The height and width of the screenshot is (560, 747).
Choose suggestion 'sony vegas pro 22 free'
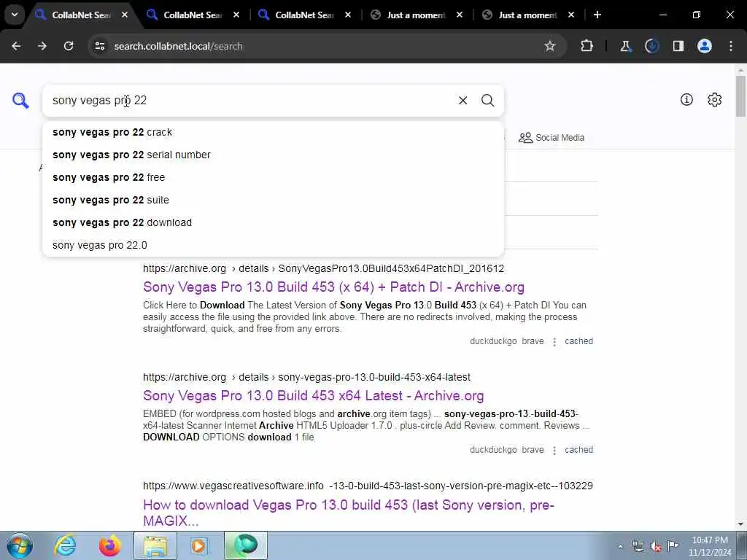pos(273,177)
